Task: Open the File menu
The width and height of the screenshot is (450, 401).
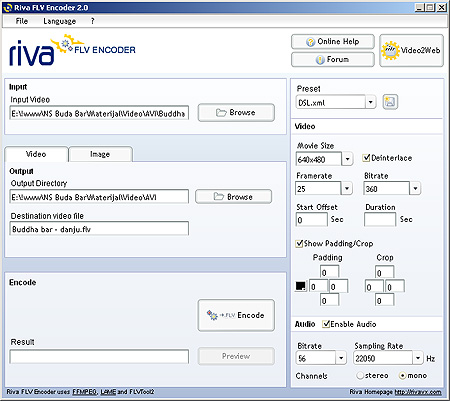Action: click(x=22, y=21)
